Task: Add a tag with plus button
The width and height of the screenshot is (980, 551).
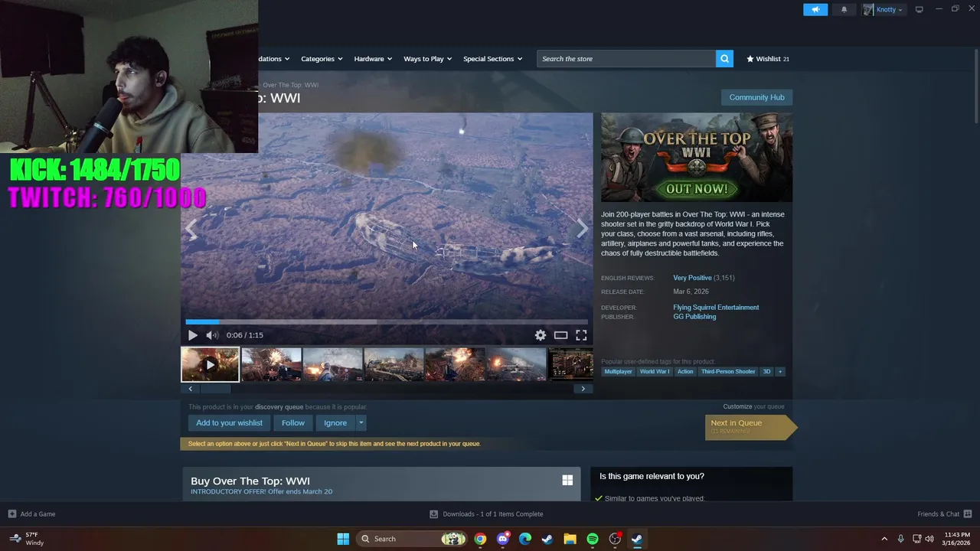Action: tap(780, 372)
